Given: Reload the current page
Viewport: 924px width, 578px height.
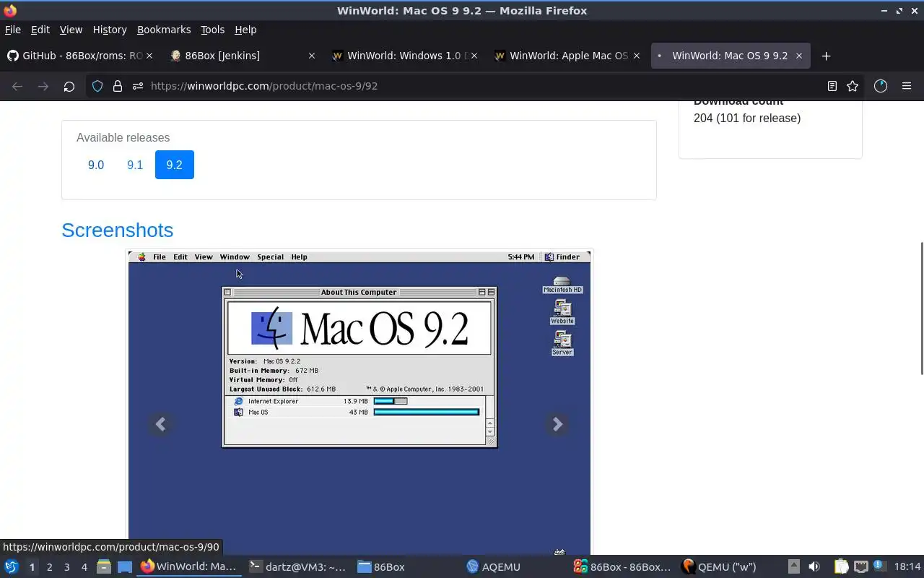Looking at the screenshot, I should (x=69, y=86).
